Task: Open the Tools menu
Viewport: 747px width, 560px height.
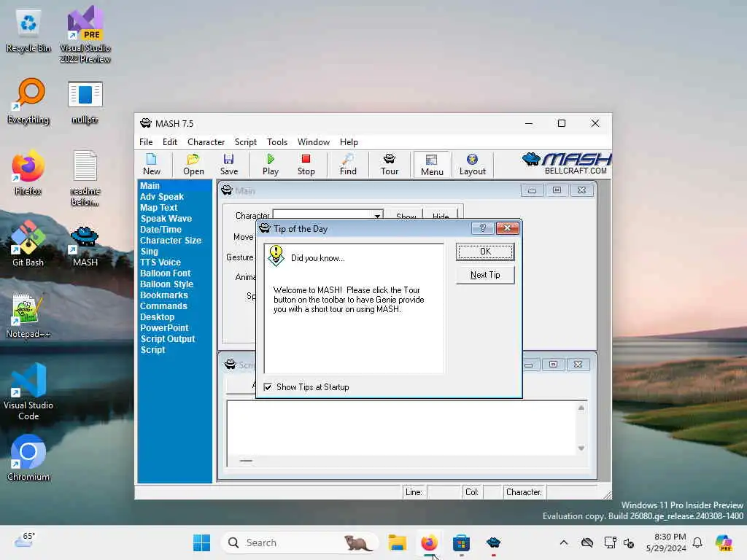Action: [276, 142]
